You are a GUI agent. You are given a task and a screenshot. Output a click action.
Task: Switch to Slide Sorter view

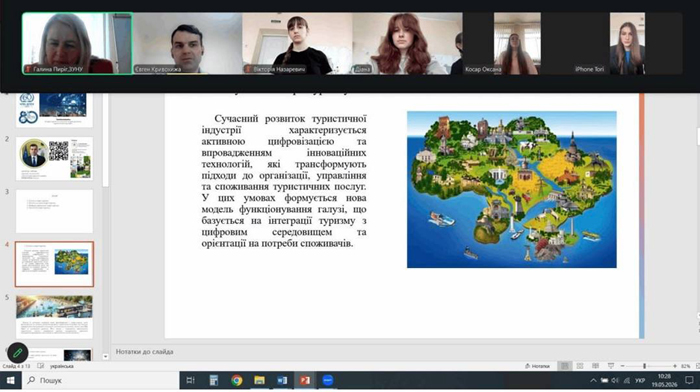click(x=579, y=366)
